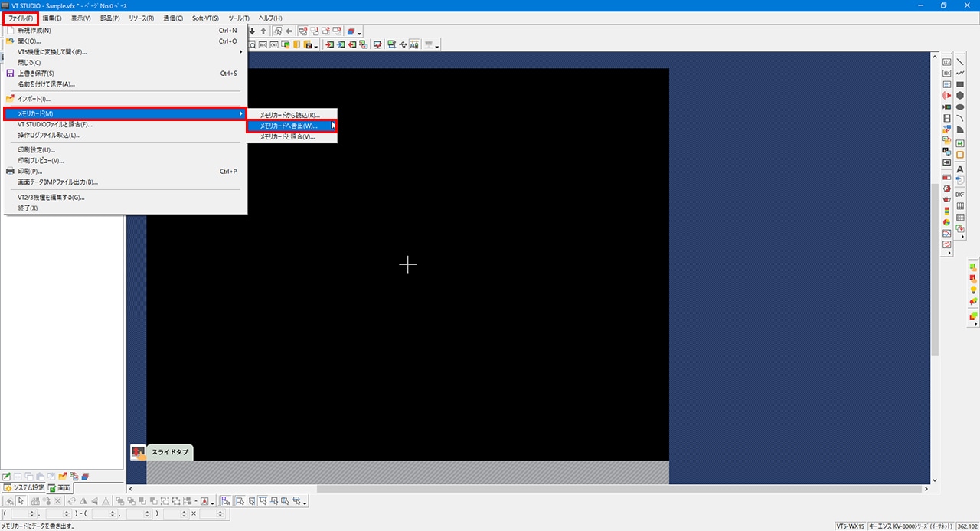Screen dimensions: 980x531
Task: Switch to the 画面 tab
Action: click(x=60, y=487)
